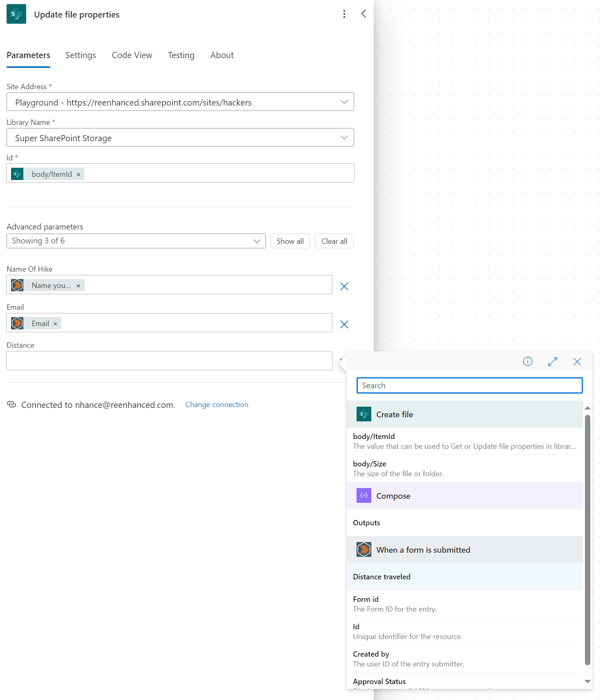603x700 pixels.
Task: Click the Compose action icon
Action: tap(364, 495)
